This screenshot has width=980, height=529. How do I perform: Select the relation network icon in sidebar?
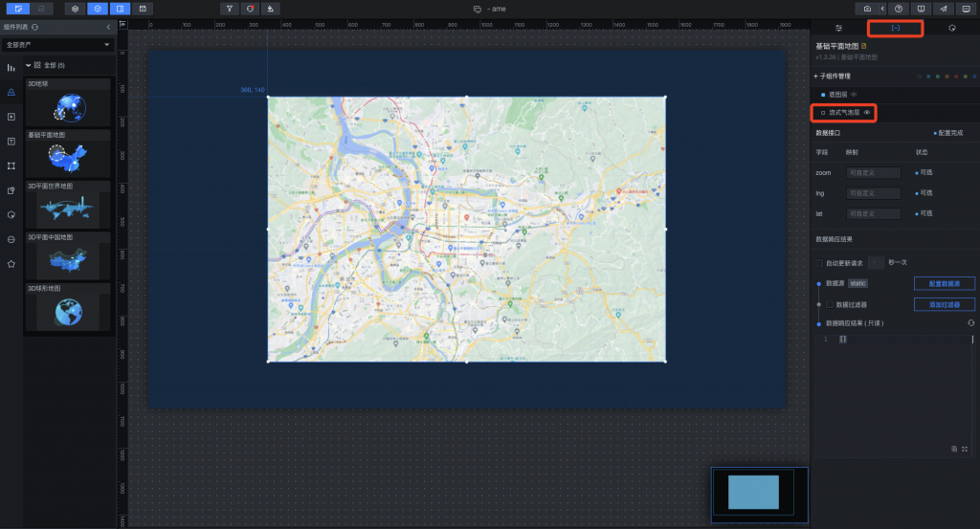pos(11,165)
